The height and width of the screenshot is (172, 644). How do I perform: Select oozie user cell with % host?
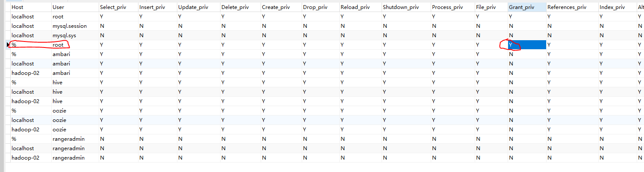(x=74, y=111)
